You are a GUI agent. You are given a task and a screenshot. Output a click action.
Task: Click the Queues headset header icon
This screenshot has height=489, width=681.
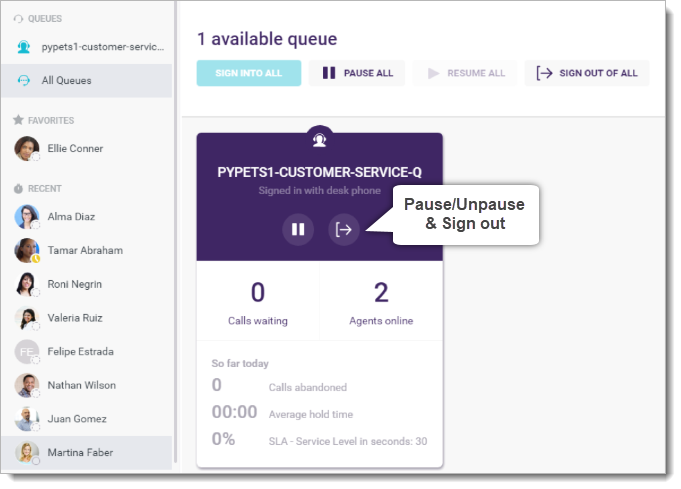18,19
